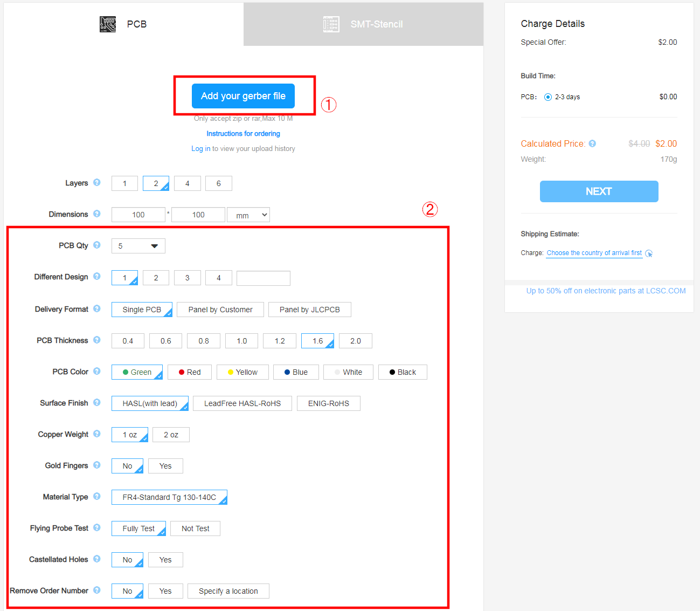The height and width of the screenshot is (611, 700).
Task: Open Instructions for ordering link
Action: [243, 134]
